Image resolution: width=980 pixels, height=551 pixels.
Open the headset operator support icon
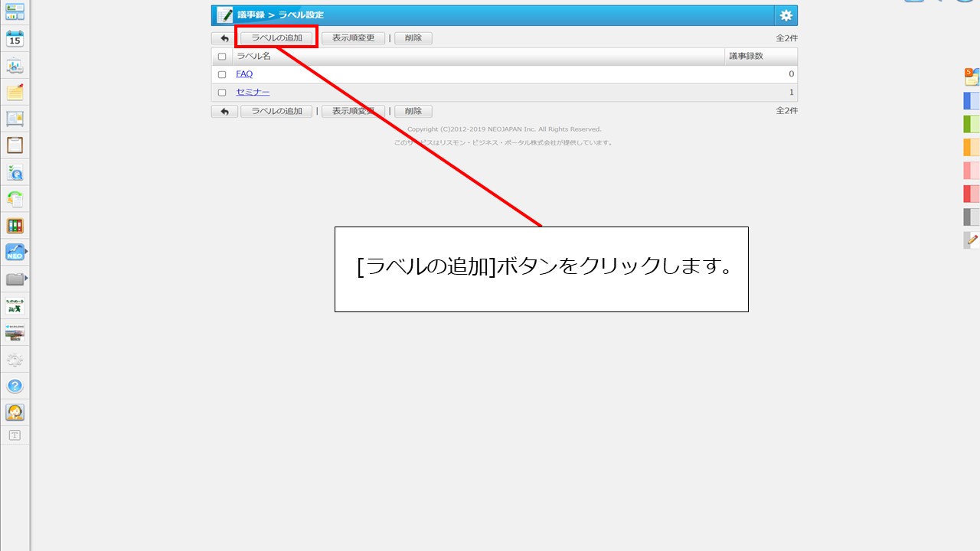(15, 412)
